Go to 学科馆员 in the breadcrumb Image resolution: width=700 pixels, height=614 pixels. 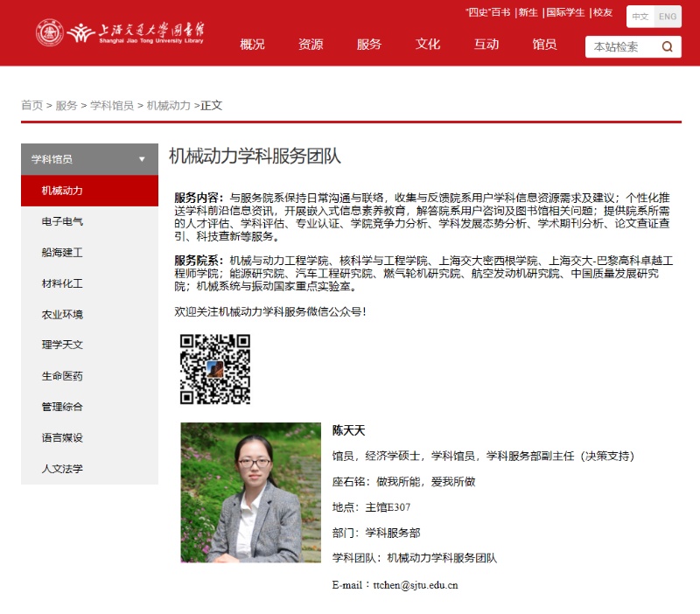pyautogui.click(x=112, y=105)
